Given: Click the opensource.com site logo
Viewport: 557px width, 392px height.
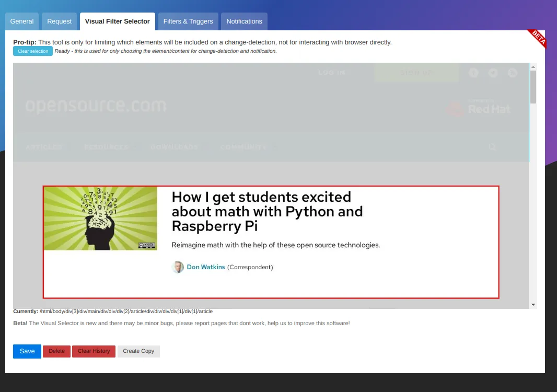Looking at the screenshot, I should (96, 106).
